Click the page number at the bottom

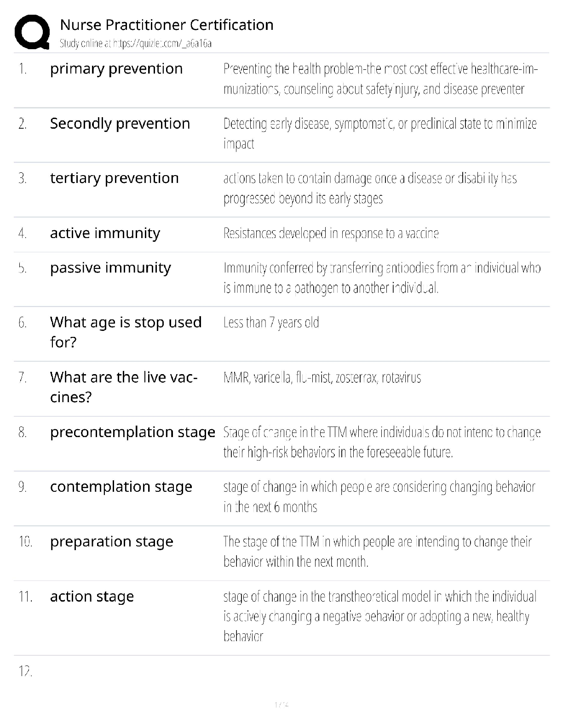281,704
